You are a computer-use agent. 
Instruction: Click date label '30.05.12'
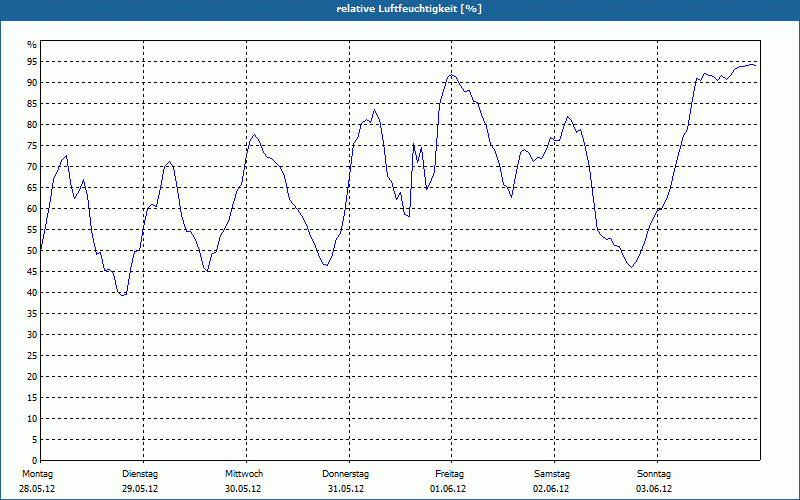[243, 489]
